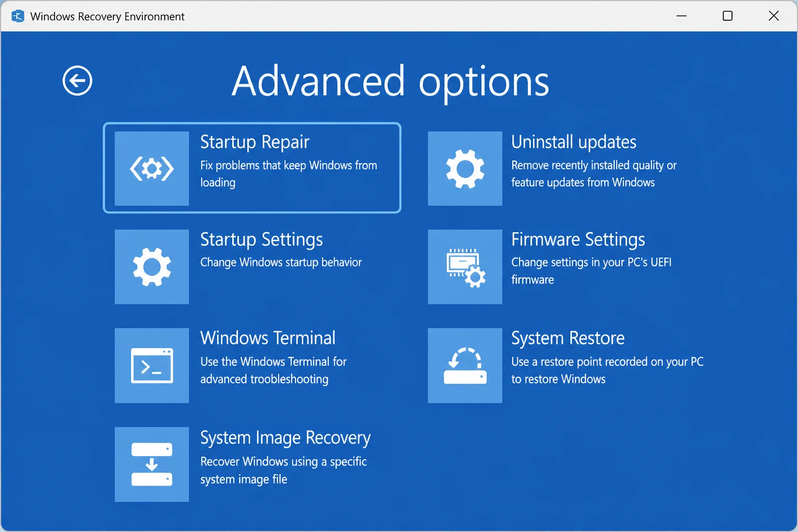
Task: Open the Startup Settings heading
Action: click(x=261, y=240)
